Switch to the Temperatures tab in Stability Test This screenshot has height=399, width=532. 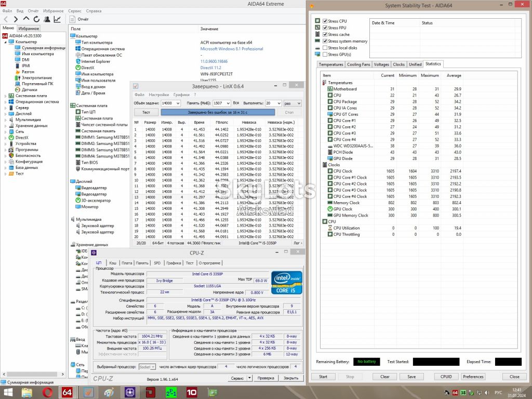pyautogui.click(x=331, y=64)
